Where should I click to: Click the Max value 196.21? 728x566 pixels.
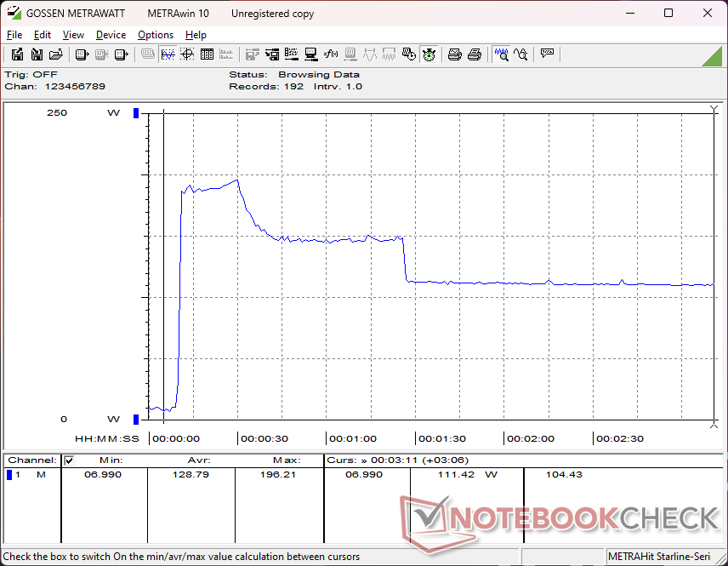(277, 474)
